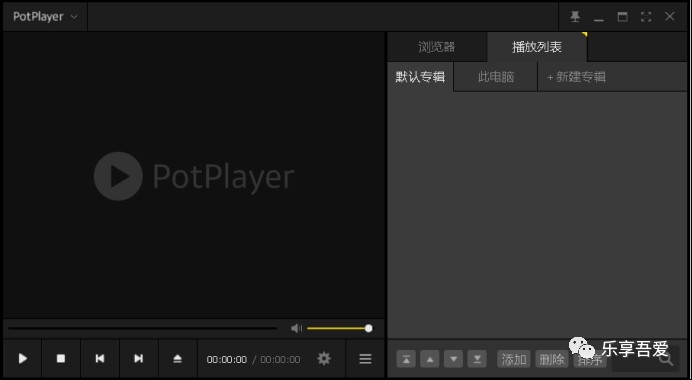Viewport: 692px width, 380px height.
Task: Toggle the playlist panel hamburger icon
Action: pyautogui.click(x=365, y=359)
